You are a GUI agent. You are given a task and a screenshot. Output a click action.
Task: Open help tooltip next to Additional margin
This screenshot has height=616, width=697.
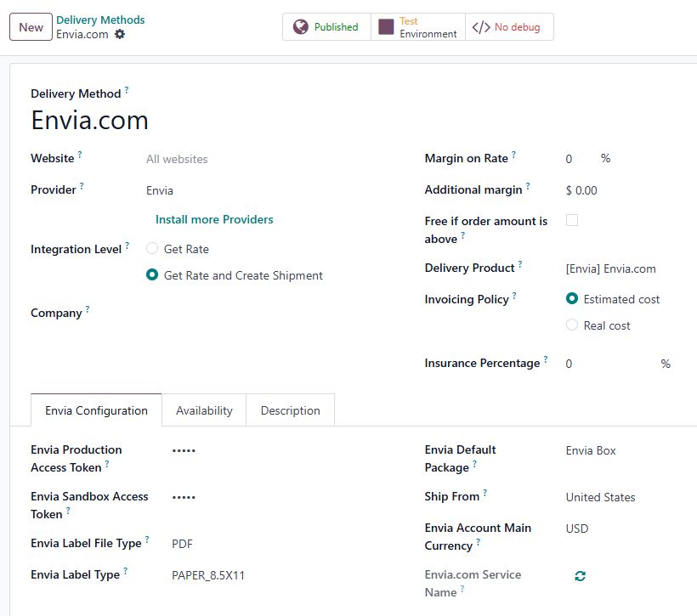point(528,185)
